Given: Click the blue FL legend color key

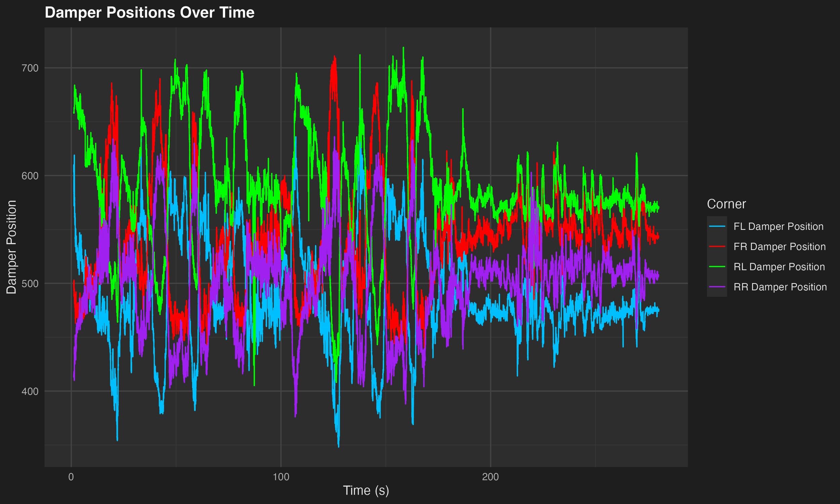Looking at the screenshot, I should click(717, 226).
